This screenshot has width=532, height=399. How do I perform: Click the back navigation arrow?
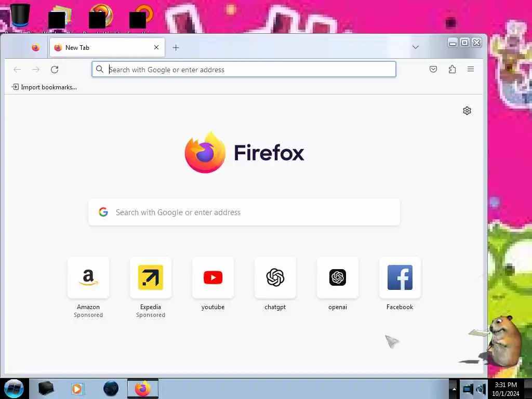[17, 70]
